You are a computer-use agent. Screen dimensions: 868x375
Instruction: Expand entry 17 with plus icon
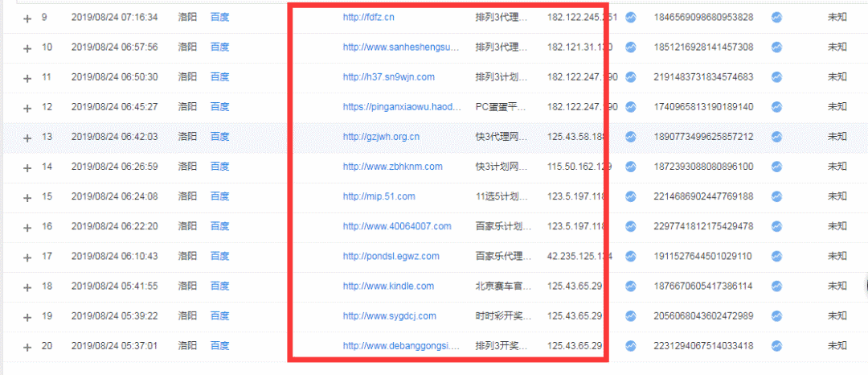tap(27, 258)
